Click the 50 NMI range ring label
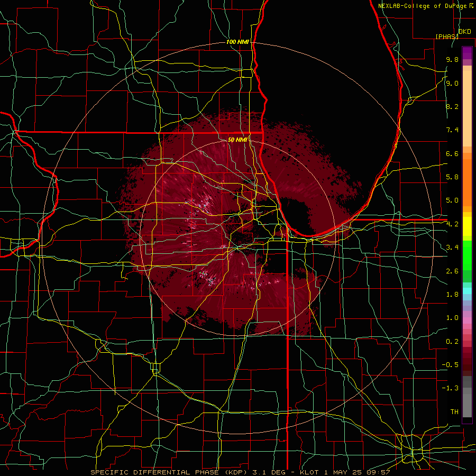Viewport: 476px width, 476px height. click(x=237, y=140)
